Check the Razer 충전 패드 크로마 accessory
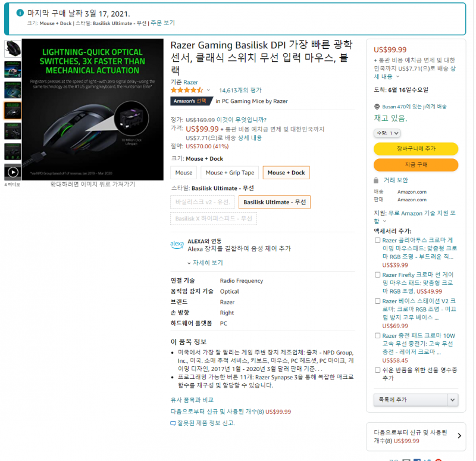 [x=377, y=335]
